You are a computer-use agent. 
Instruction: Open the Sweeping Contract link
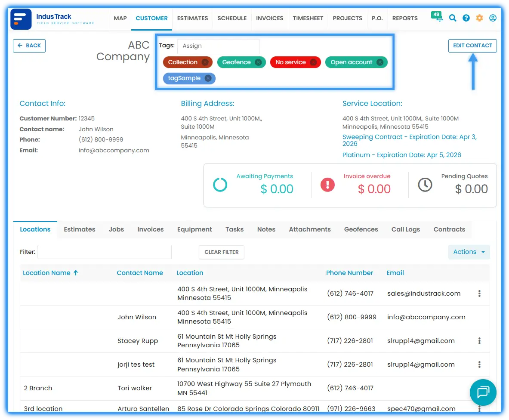coord(409,140)
